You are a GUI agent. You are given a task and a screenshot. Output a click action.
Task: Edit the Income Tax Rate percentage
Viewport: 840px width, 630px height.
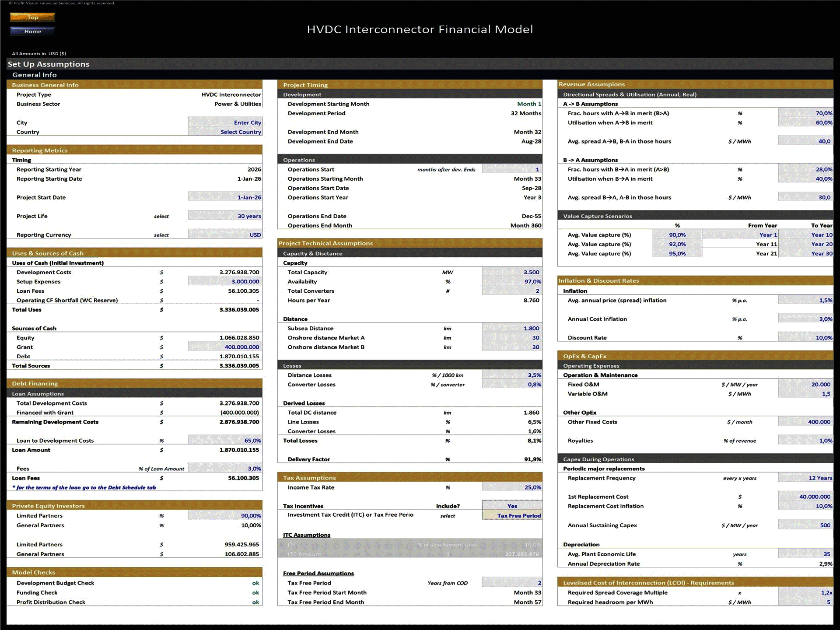tap(511, 487)
